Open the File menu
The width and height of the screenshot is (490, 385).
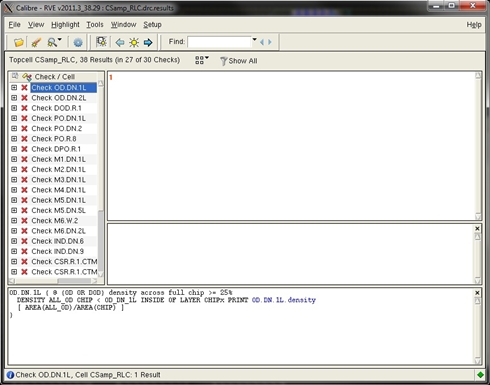[14, 25]
